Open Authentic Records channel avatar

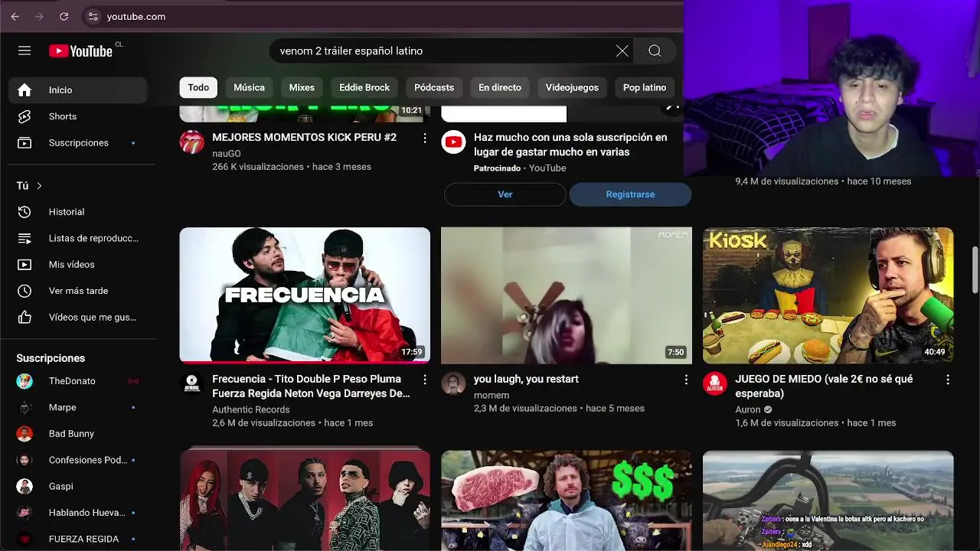192,383
